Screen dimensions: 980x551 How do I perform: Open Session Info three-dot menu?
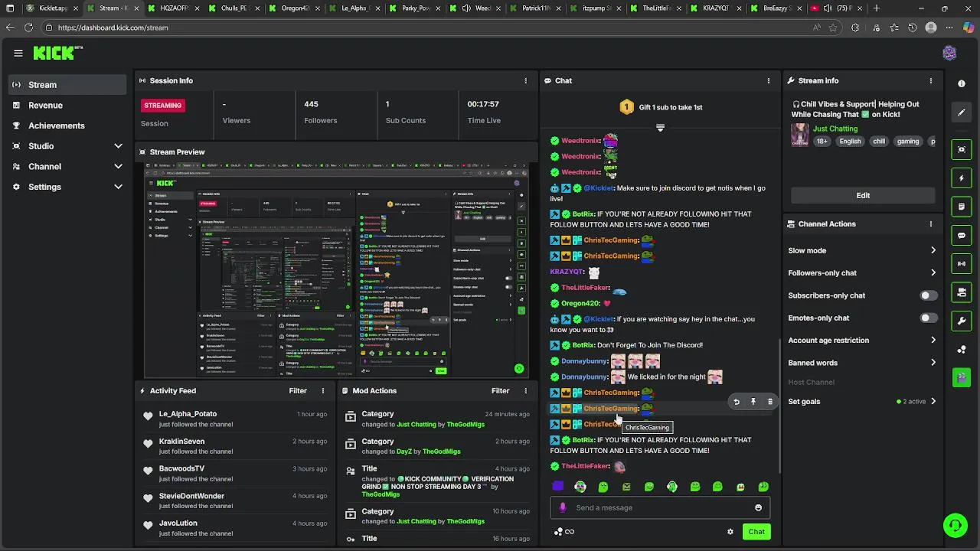pyautogui.click(x=525, y=80)
